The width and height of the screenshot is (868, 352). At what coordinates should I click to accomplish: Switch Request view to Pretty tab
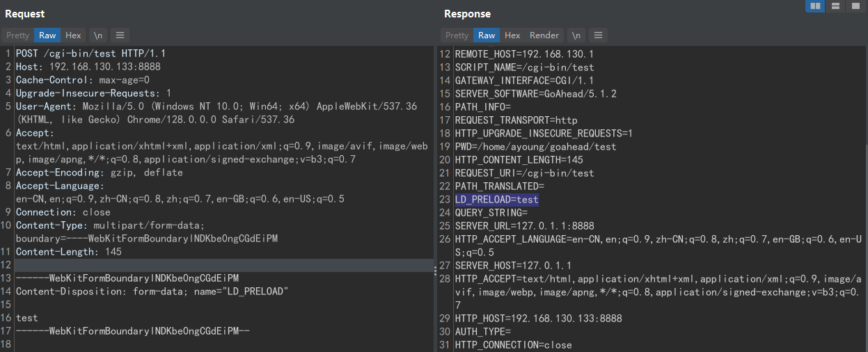[18, 35]
